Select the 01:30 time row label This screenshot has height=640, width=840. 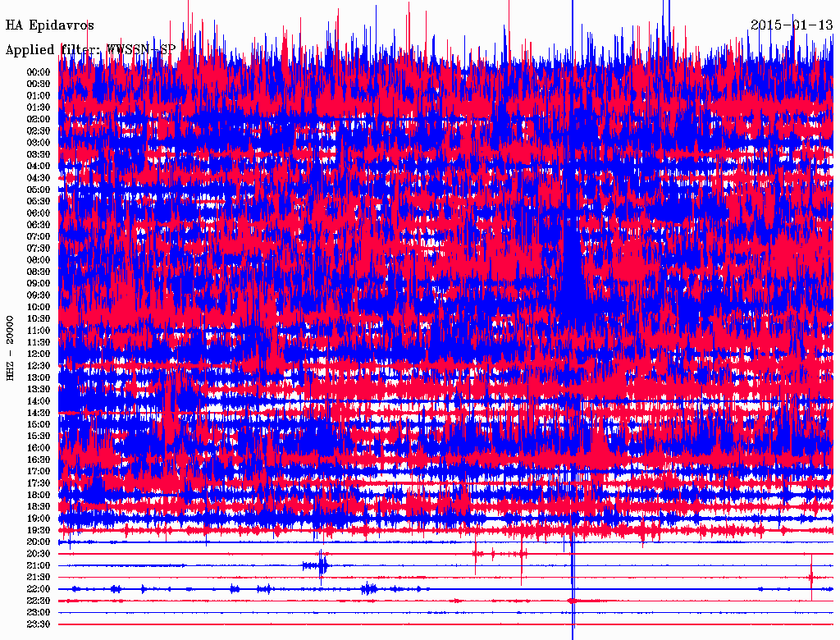click(x=39, y=107)
